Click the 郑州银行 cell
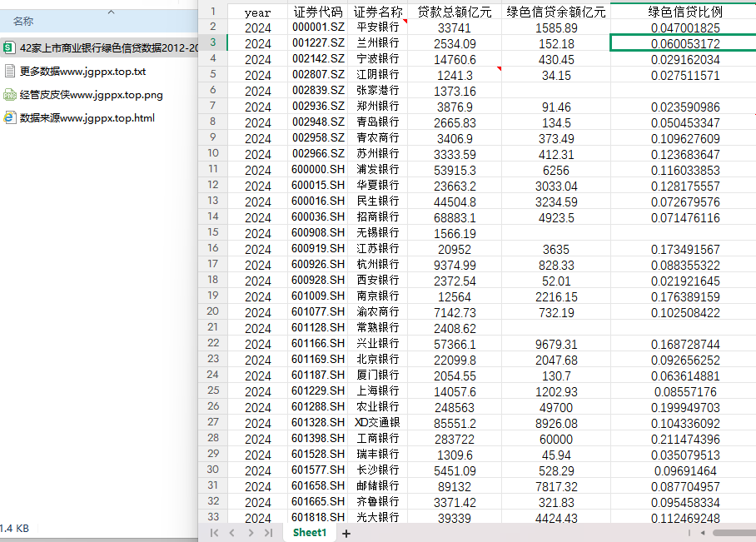This screenshot has height=542, width=756. coord(377,107)
